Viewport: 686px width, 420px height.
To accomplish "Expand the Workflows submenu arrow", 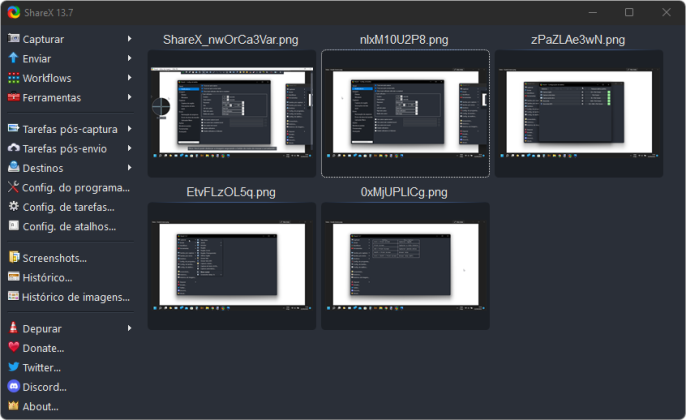I will click(130, 77).
